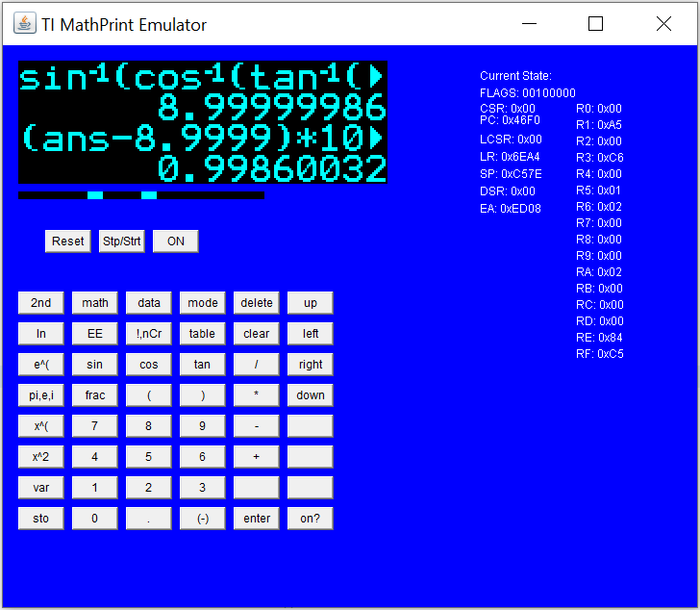The width and height of the screenshot is (700, 610).
Task: Click the pi,e,i key
Action: click(41, 395)
